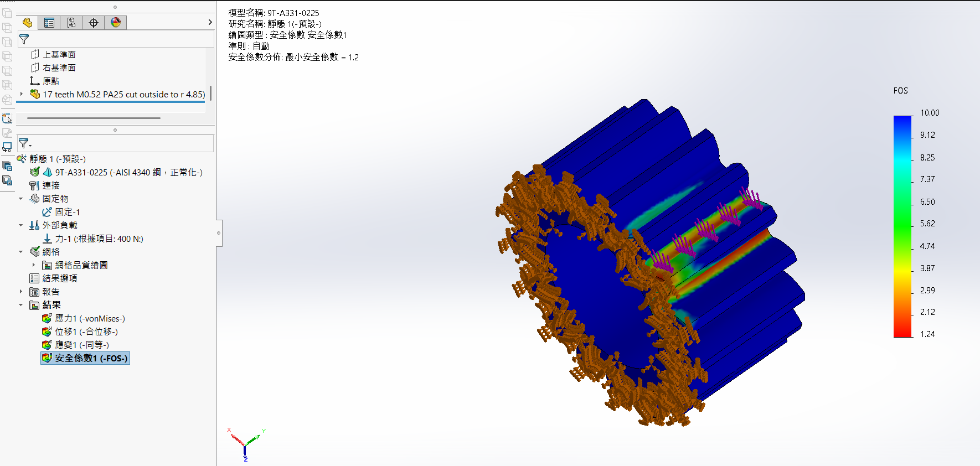Click the 安全係數1 FOS result plot
The width and height of the screenshot is (980, 466).
[x=91, y=358]
